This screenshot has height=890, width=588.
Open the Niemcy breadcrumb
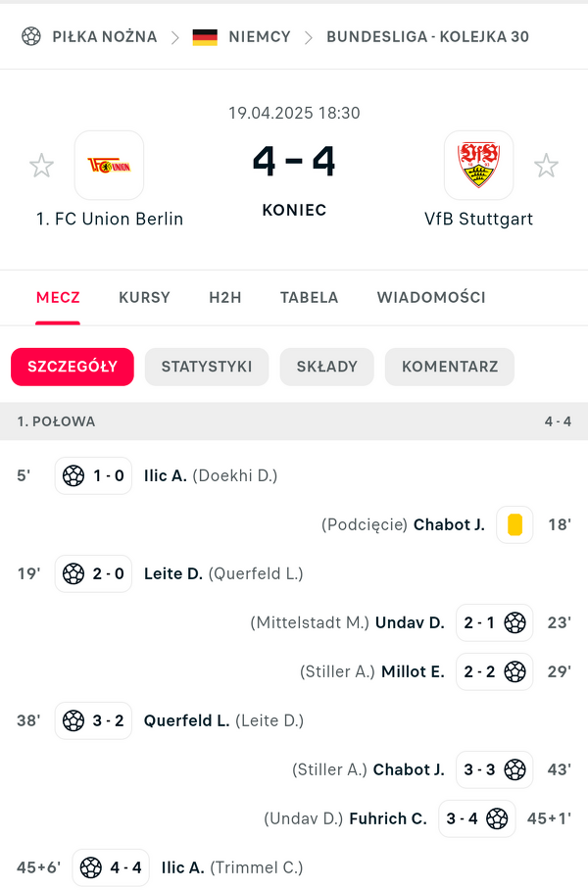pos(260,37)
